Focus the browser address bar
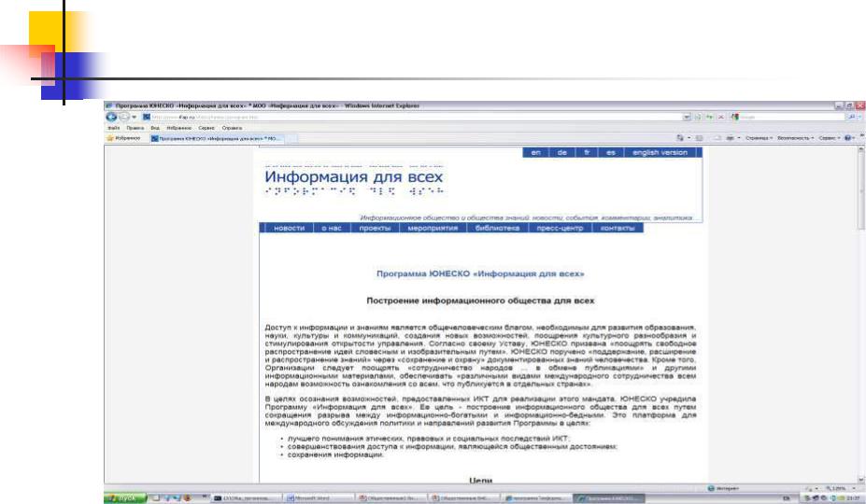Viewport: 866px width, 504px height. (x=412, y=117)
